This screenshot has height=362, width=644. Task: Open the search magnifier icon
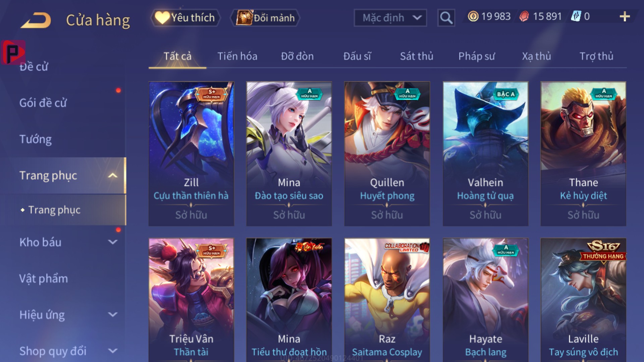(446, 17)
